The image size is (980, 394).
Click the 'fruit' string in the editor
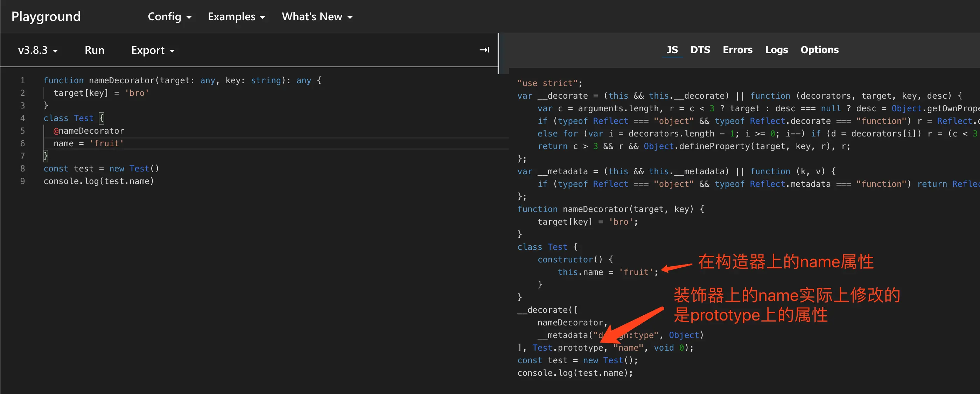(x=106, y=143)
